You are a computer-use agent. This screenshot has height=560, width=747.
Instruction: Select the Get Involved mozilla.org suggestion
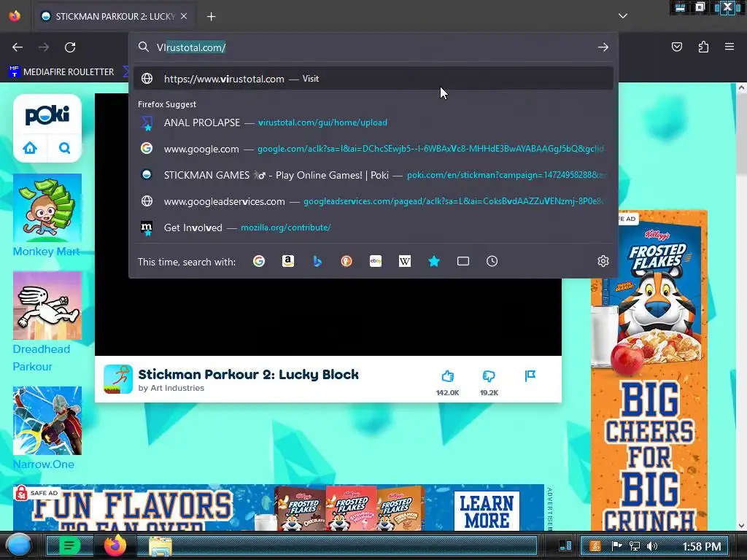pyautogui.click(x=373, y=227)
